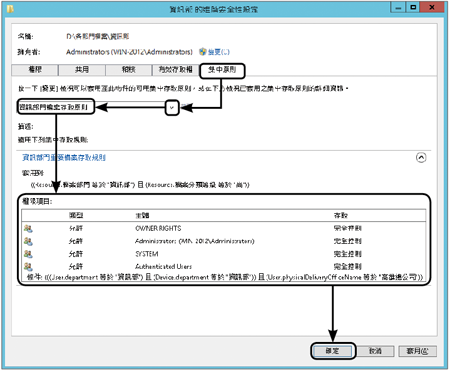Click the 完全控制 cell for SYSTEM
The image size is (450, 372).
[348, 254]
